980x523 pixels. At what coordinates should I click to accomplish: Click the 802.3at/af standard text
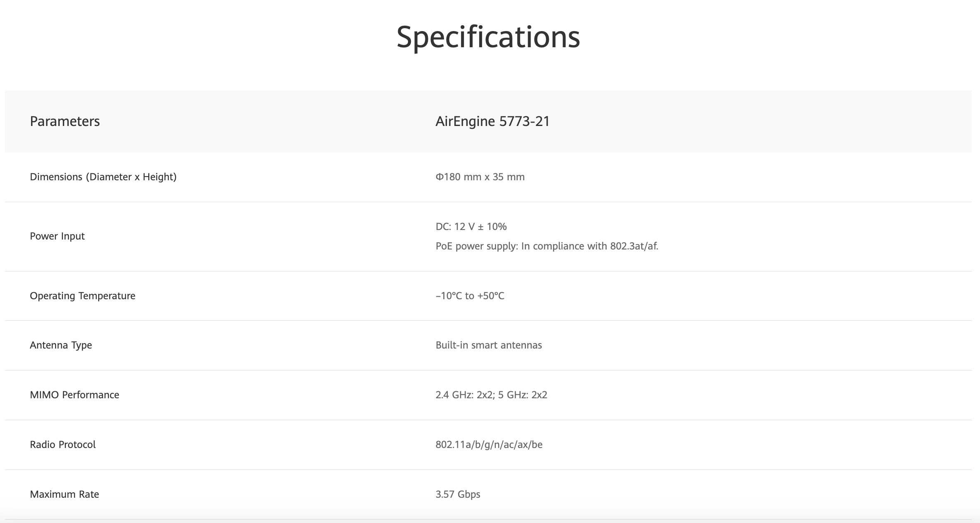click(634, 246)
